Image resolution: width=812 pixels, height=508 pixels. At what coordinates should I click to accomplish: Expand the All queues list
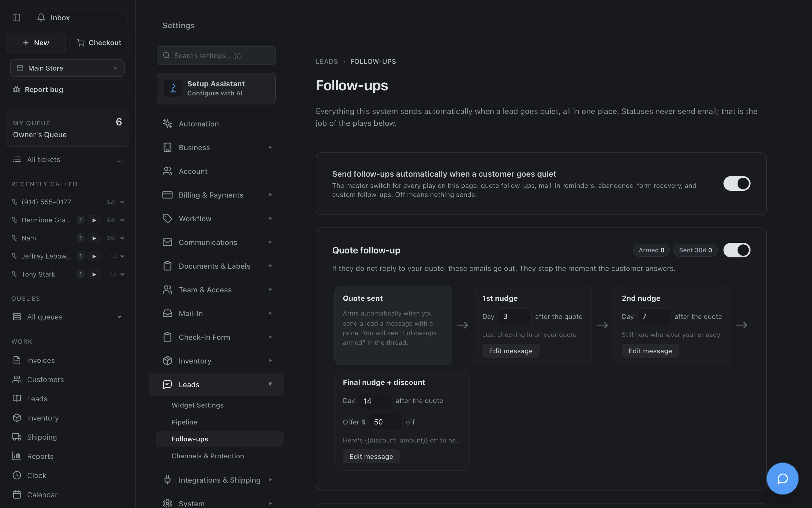pos(120,317)
